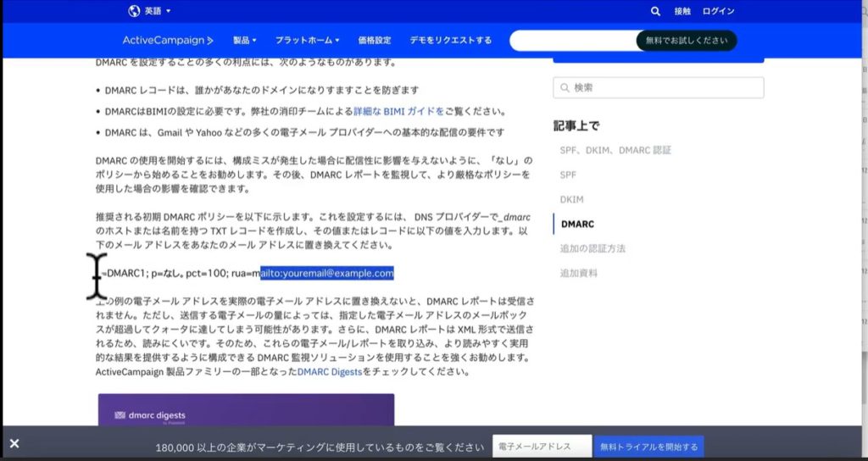Expand the 製品 products menu
The width and height of the screenshot is (868, 461).
tap(245, 40)
